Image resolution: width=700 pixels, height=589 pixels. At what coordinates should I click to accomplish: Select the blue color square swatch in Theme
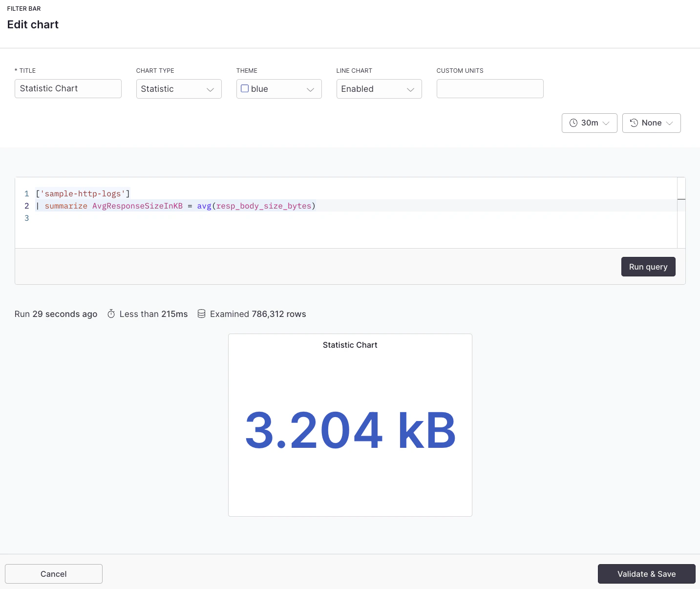pyautogui.click(x=245, y=88)
